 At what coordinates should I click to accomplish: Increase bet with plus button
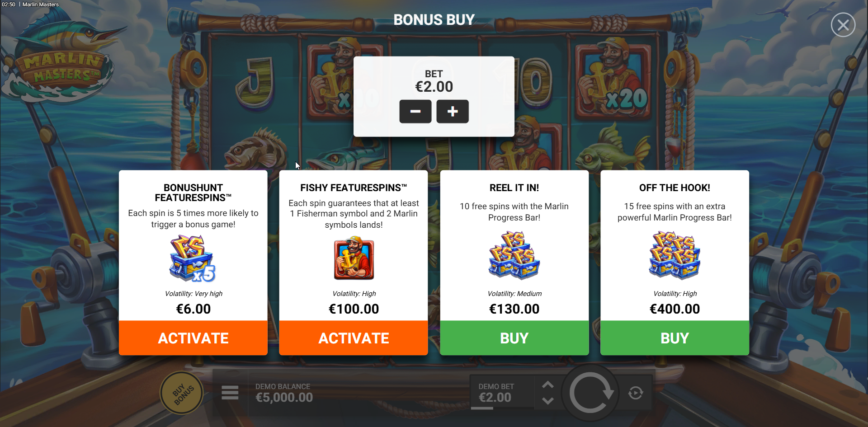452,112
